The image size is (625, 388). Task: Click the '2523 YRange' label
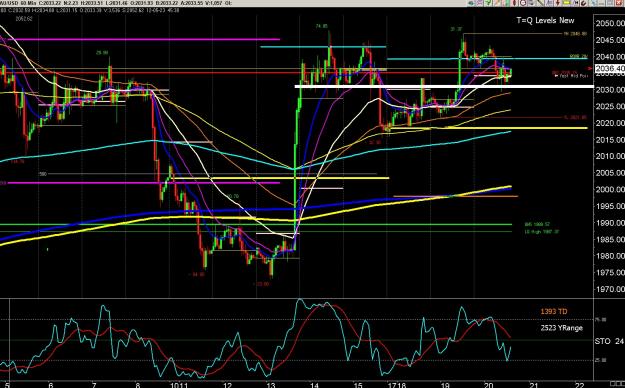[562, 328]
